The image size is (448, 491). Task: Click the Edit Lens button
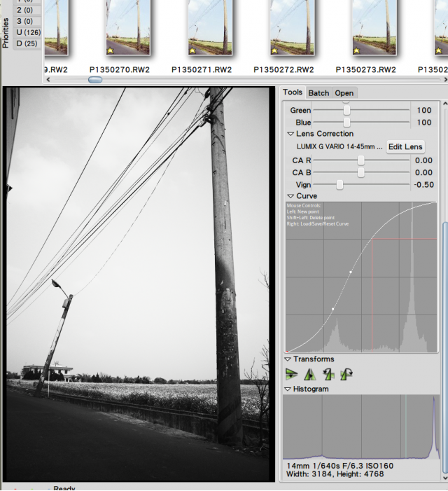[405, 146]
